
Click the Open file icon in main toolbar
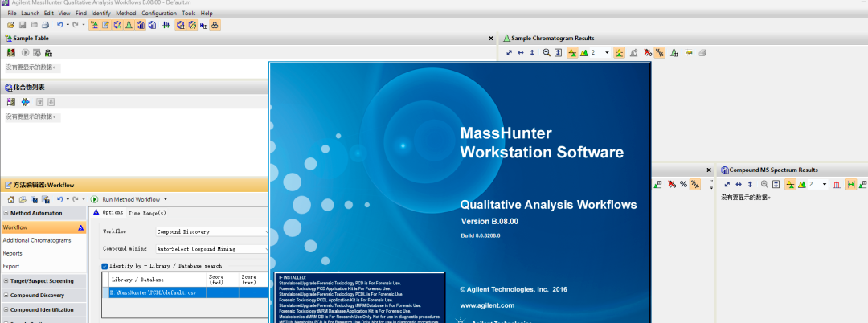10,25
